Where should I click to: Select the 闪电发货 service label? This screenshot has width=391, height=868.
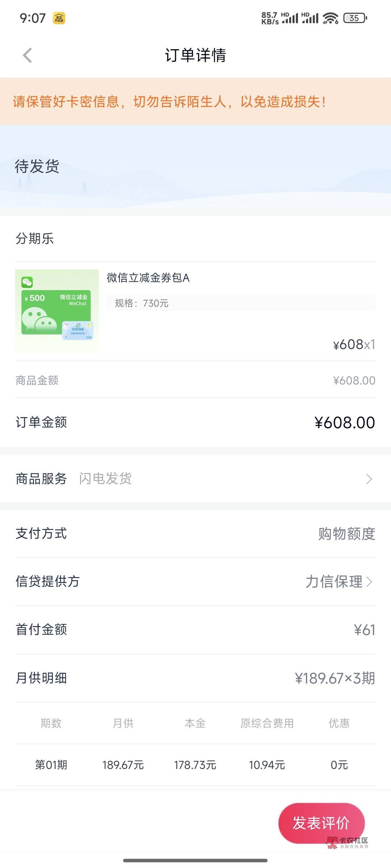click(x=105, y=479)
